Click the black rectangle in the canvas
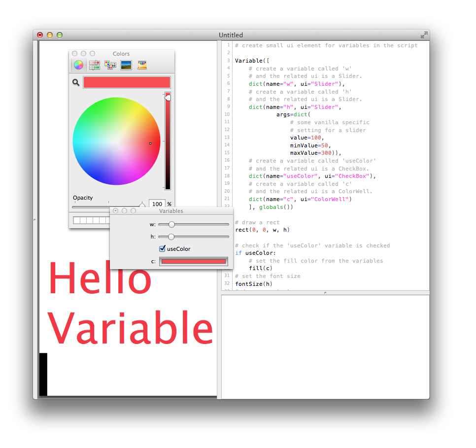The image size is (476, 448). coord(43,374)
